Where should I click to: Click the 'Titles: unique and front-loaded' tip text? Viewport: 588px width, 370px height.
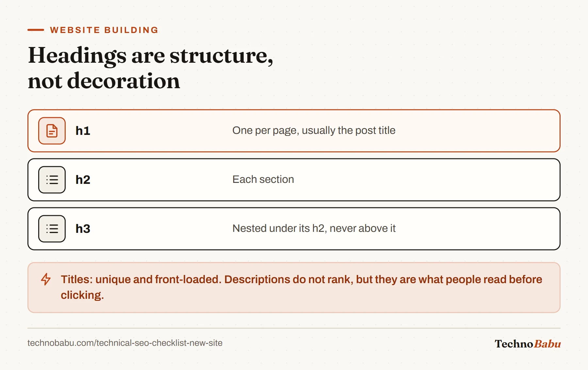tap(301, 287)
